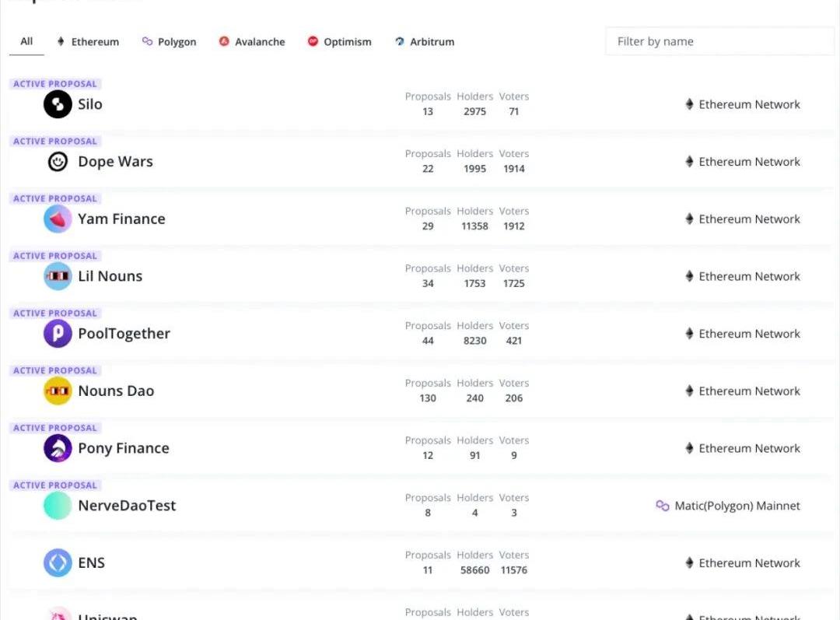The width and height of the screenshot is (840, 620).
Task: Filter DAOs by Ethereum tab
Action: (x=88, y=42)
